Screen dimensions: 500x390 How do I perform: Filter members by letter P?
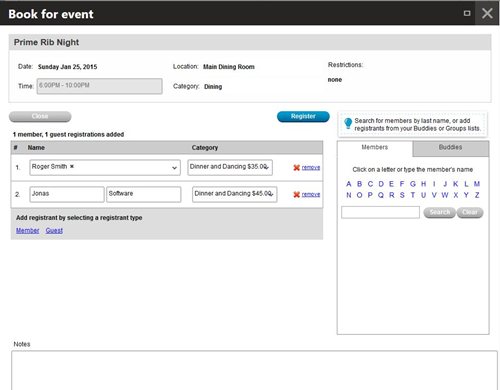370,195
